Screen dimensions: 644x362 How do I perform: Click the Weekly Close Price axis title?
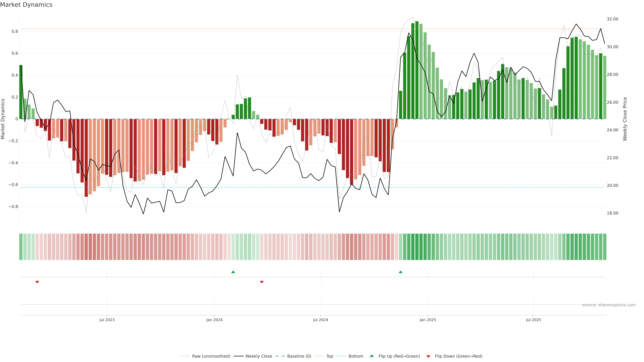coord(625,119)
